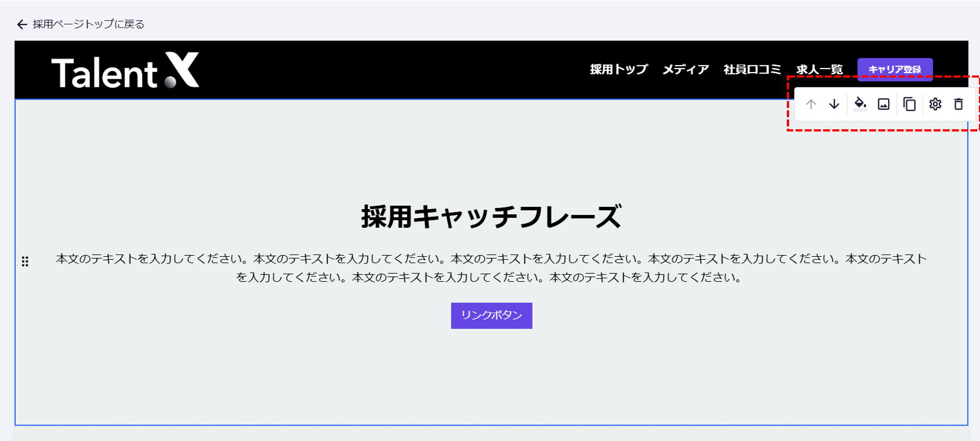Open 社員口コミ in the header menu

pos(752,70)
